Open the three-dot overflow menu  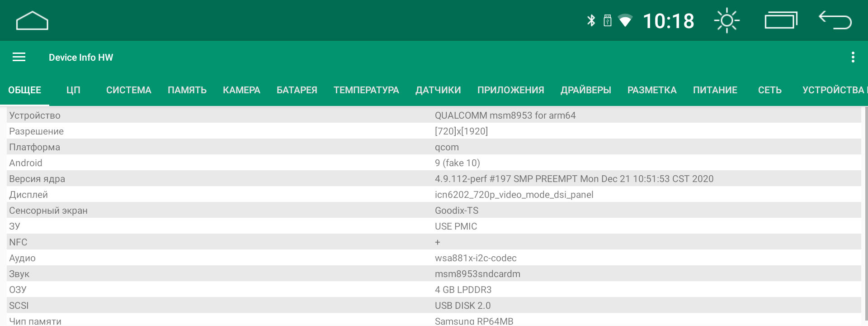pos(853,57)
